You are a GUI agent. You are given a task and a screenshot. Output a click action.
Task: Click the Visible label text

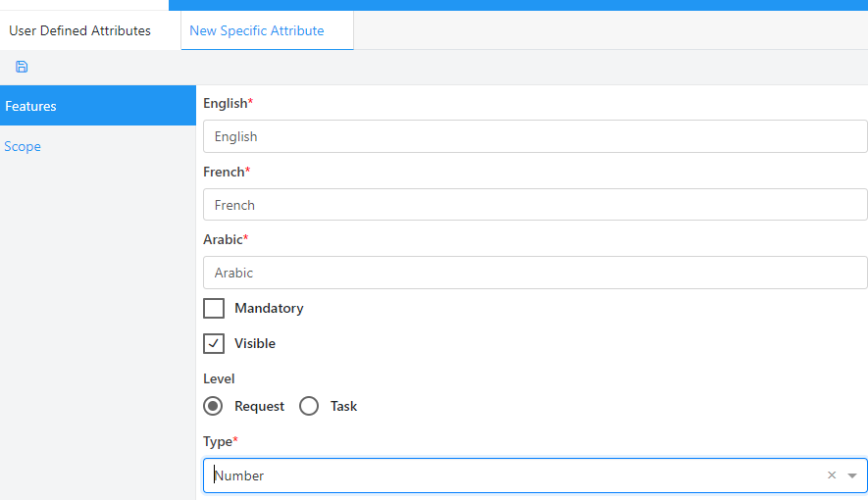click(x=255, y=344)
